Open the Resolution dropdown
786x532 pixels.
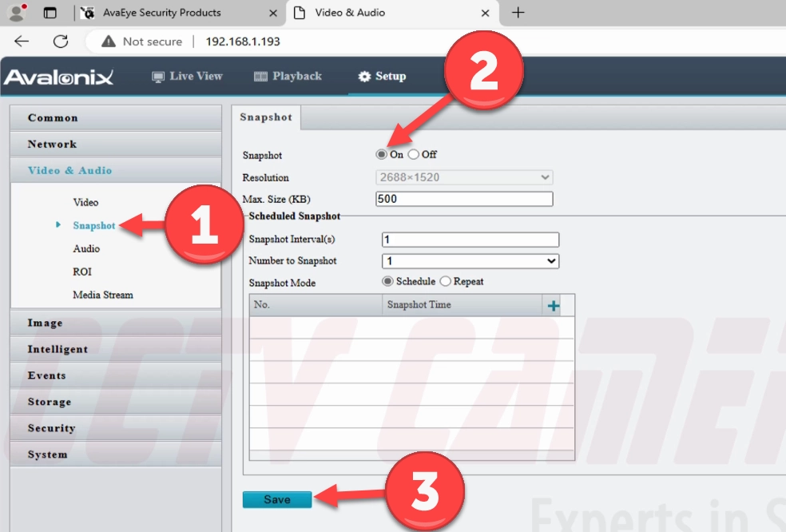(464, 177)
